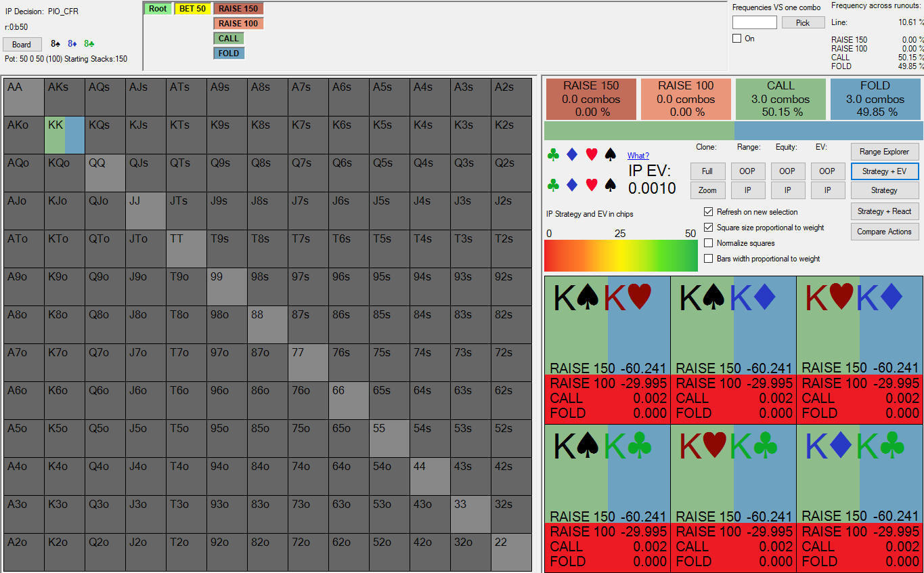Open the K♠K♦ combo card
This screenshot has height=573, width=924.
(x=733, y=349)
